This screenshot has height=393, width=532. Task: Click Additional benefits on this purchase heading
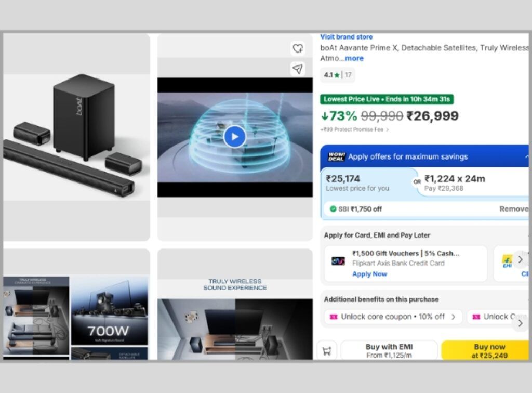tap(381, 299)
